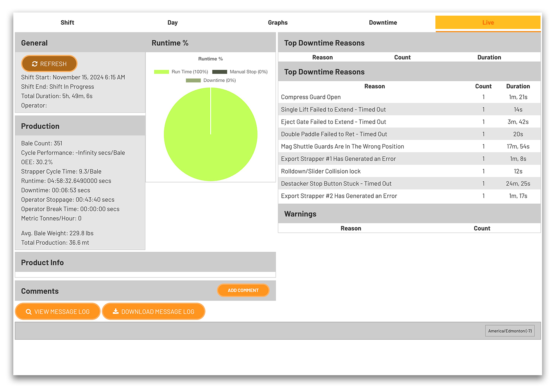
Task: Click the refresh arrows icon
Action: pyautogui.click(x=35, y=64)
